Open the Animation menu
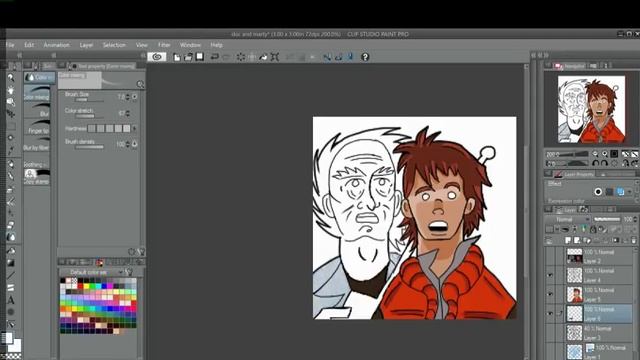 pos(56,45)
